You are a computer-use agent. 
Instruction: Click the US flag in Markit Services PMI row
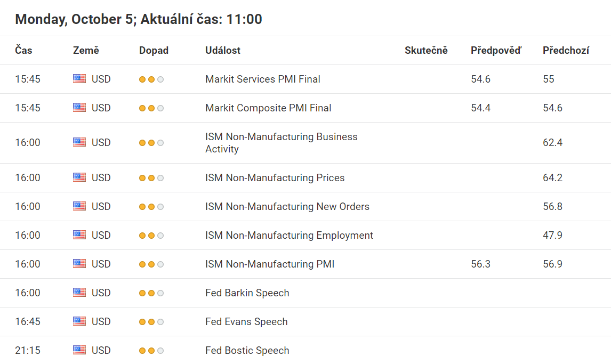point(79,79)
